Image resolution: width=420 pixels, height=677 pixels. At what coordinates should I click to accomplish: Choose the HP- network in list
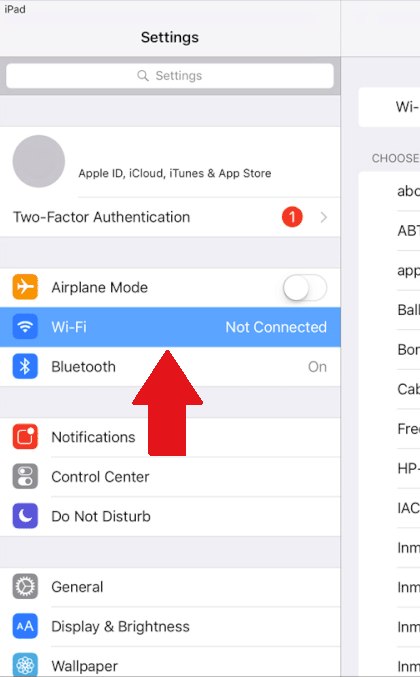(408, 468)
